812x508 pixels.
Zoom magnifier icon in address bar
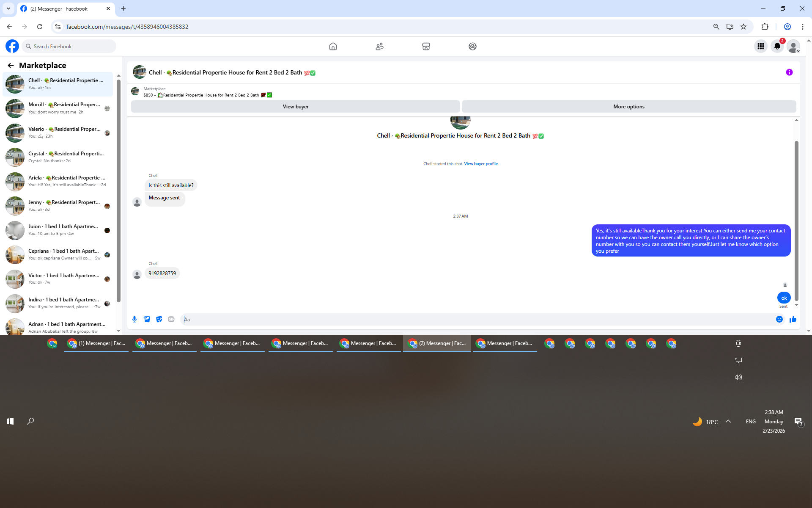[x=716, y=27]
